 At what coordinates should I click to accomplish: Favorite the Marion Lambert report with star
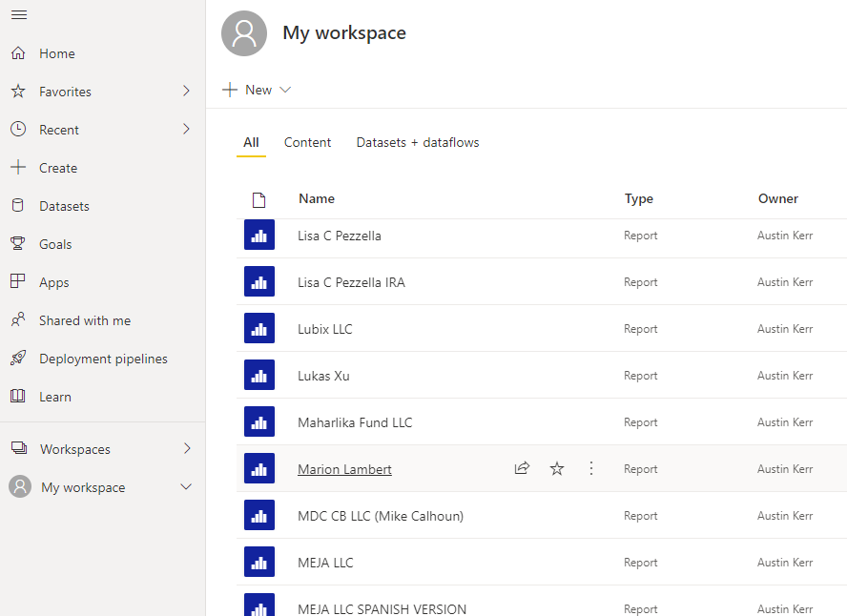pyautogui.click(x=557, y=468)
